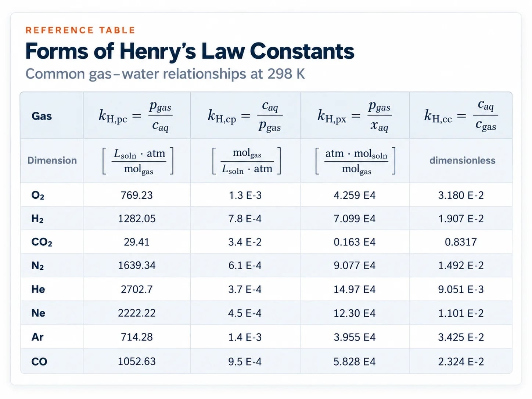This screenshot has width=532, height=399.
Task: Click the cell reading 12.30 E4
Action: tap(355, 313)
